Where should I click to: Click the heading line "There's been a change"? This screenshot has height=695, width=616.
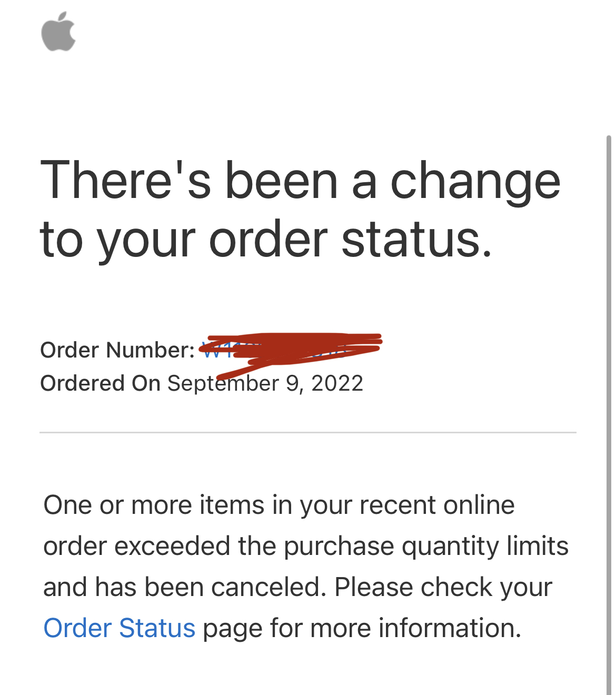300,181
